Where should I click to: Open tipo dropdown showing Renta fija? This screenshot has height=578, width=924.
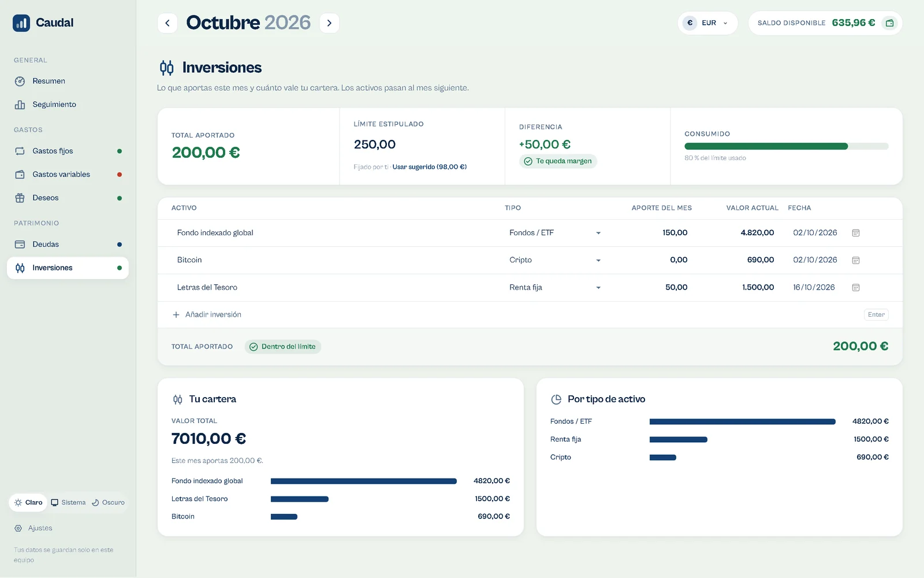tap(555, 287)
